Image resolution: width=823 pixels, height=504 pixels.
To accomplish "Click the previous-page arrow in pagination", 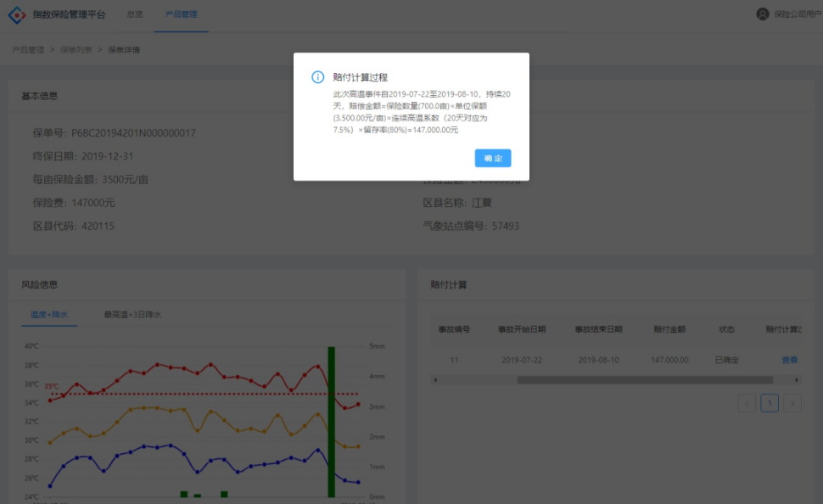I will pos(747,403).
